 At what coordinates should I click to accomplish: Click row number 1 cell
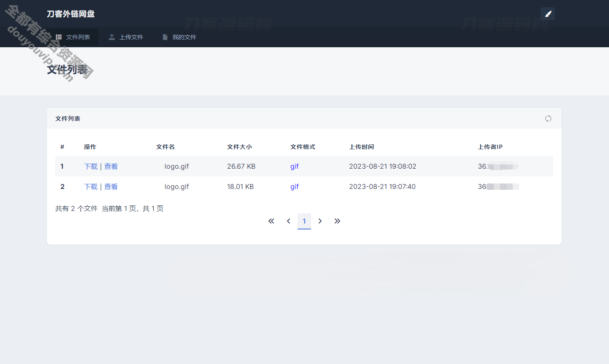(62, 166)
